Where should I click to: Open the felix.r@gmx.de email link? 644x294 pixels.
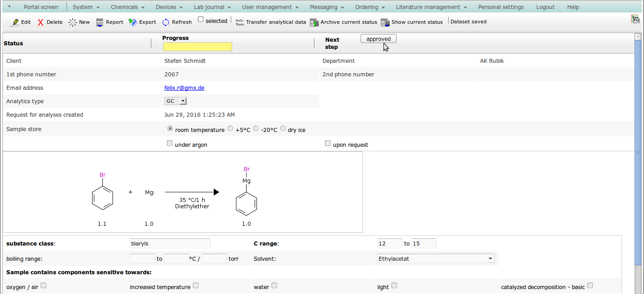pos(184,88)
